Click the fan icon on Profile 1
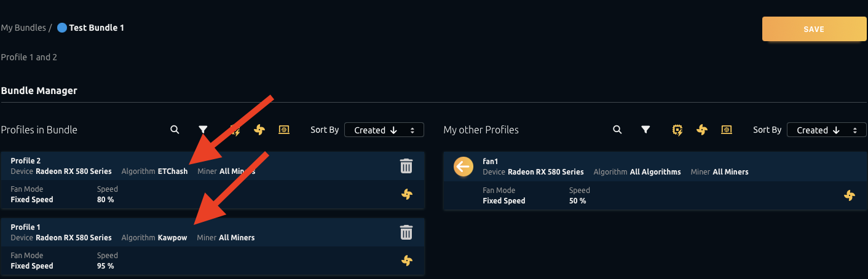868x279 pixels. point(406,261)
